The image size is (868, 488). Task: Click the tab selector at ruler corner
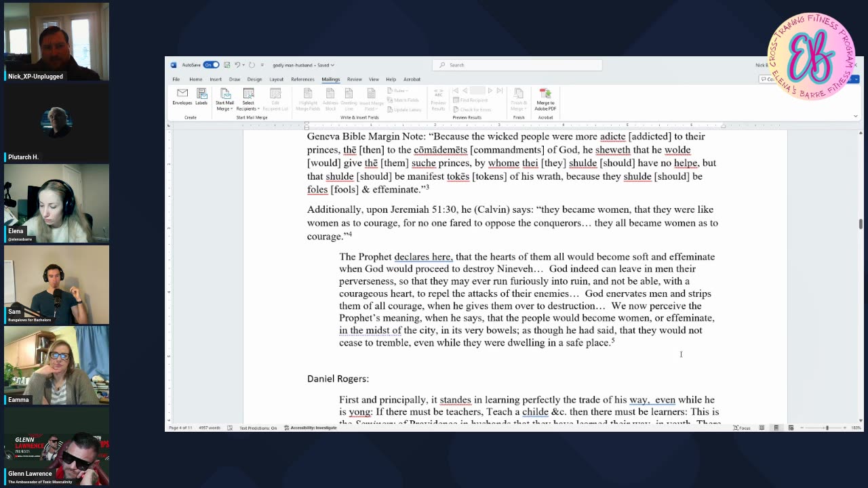tap(170, 126)
